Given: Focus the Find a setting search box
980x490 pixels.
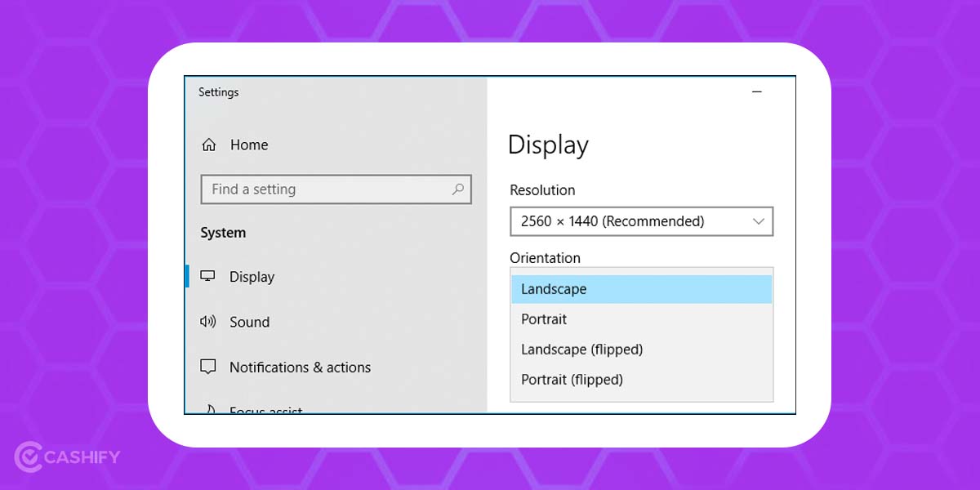Looking at the screenshot, I should click(336, 189).
